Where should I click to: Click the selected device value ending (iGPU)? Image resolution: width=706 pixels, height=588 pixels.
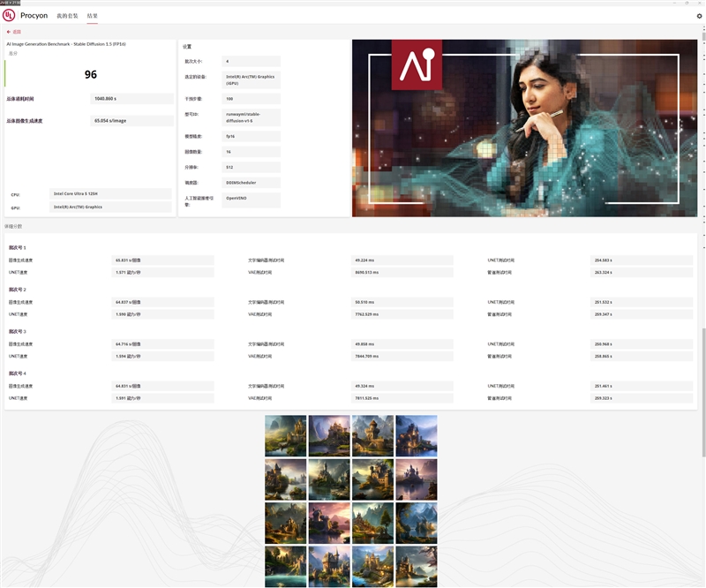point(251,79)
